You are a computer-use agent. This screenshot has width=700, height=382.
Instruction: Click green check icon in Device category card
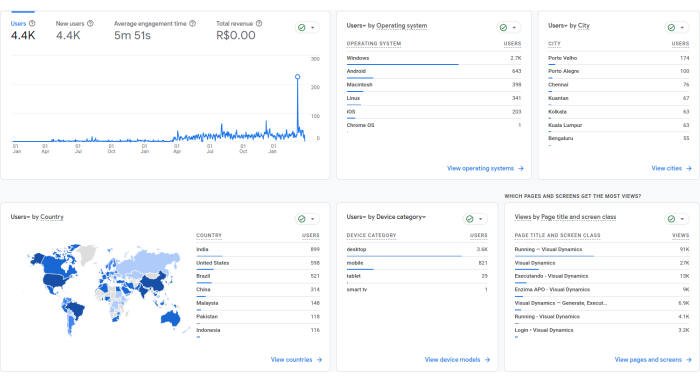(470, 219)
